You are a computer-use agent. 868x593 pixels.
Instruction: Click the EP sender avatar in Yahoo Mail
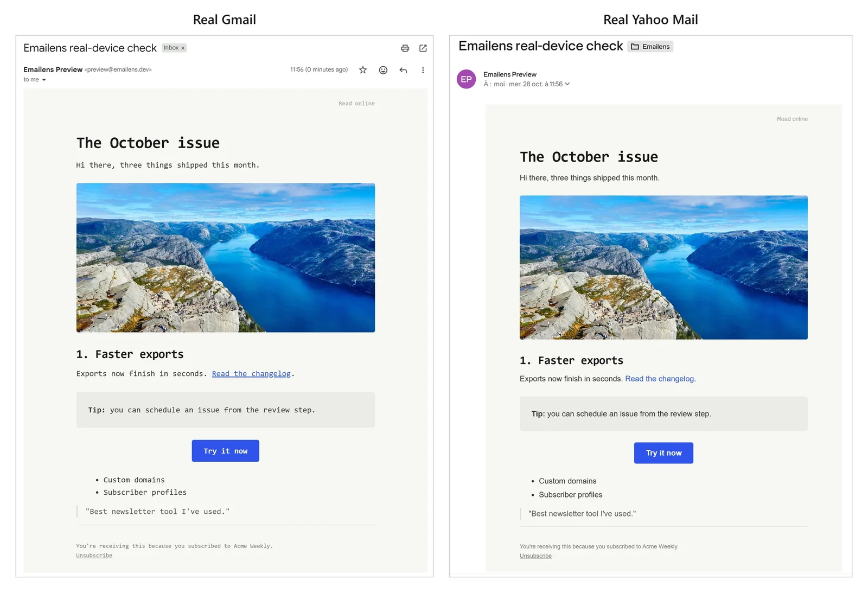coord(466,79)
